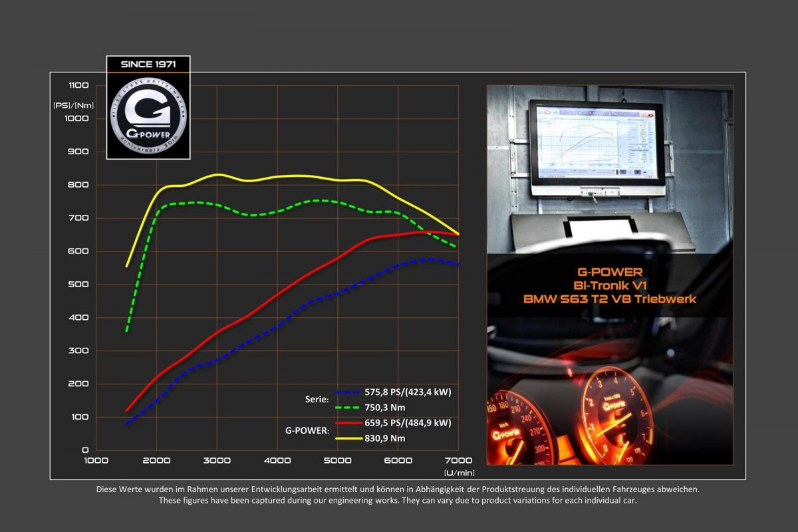Click the German disclaimer text line

coord(398,489)
